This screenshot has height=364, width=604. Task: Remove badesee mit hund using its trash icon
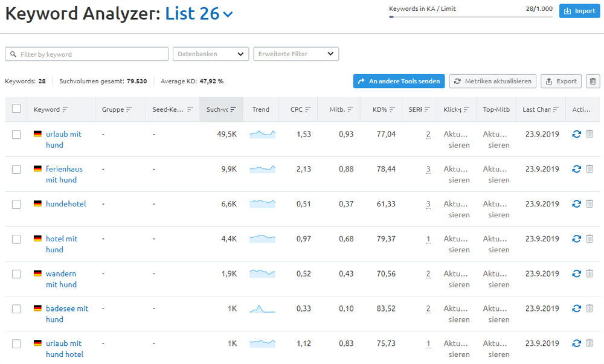pos(590,308)
